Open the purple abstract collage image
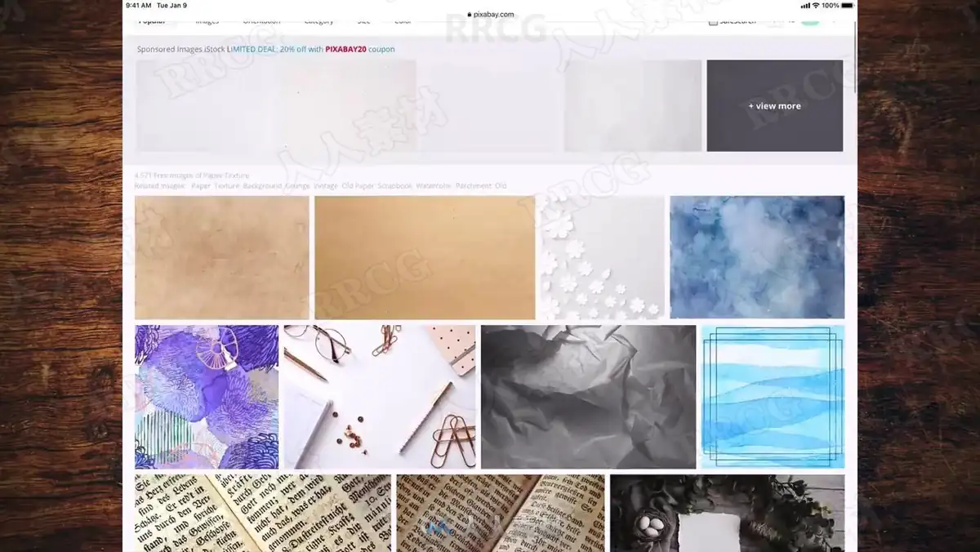 click(x=207, y=397)
